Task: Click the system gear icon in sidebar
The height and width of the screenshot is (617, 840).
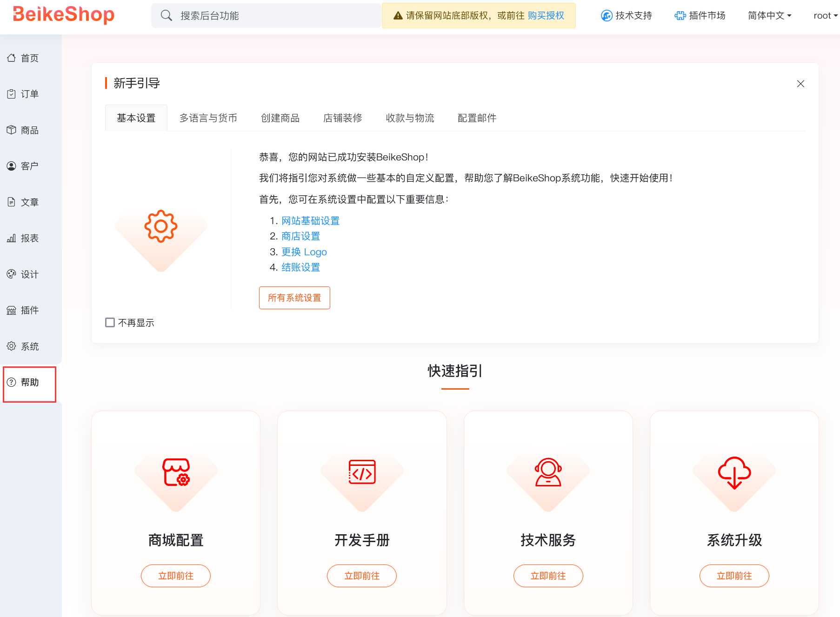Action: point(12,346)
